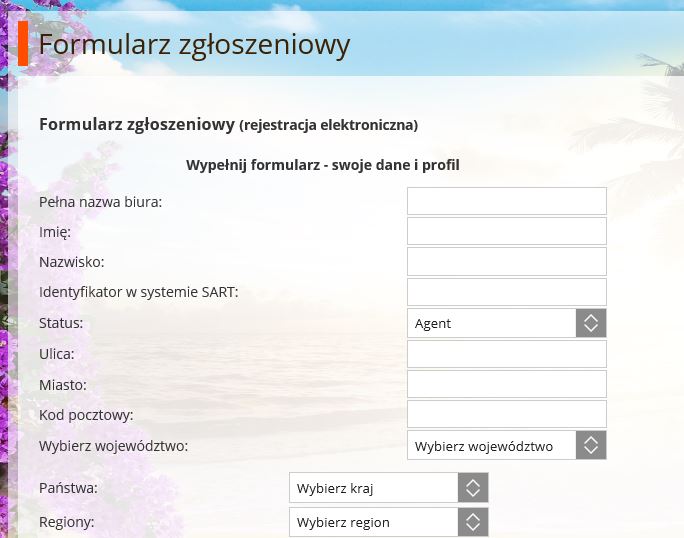
Task: Click the Nazwisko label text
Action: [x=72, y=262]
